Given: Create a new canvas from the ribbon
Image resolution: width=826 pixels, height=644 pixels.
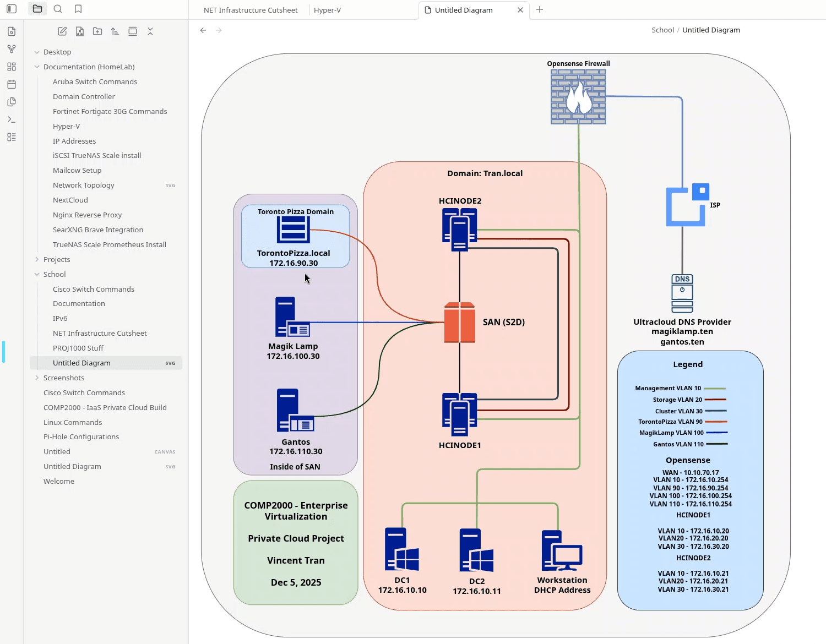Looking at the screenshot, I should click(x=12, y=67).
